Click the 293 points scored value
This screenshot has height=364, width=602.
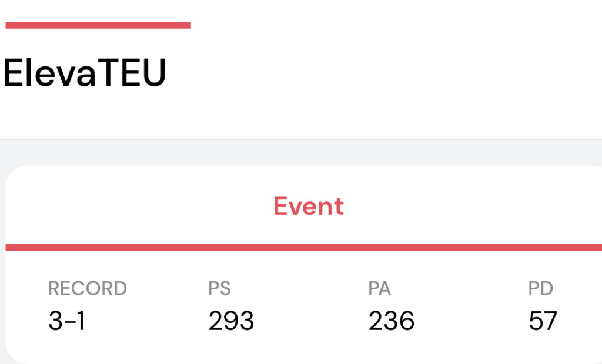(x=231, y=321)
